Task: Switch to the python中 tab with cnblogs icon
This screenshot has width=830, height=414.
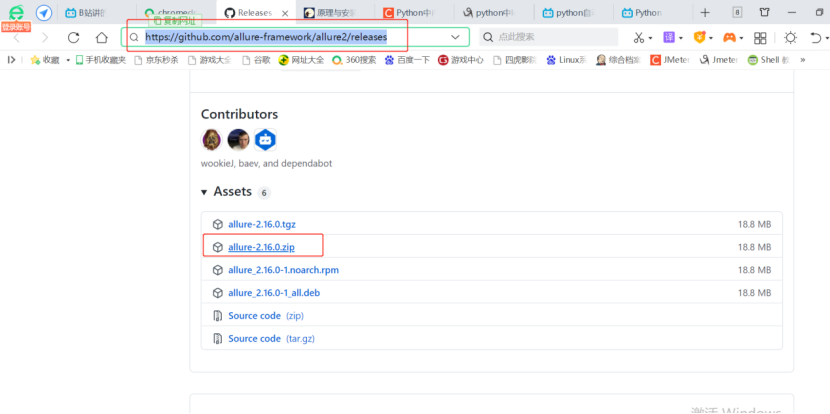Action: click(493, 13)
